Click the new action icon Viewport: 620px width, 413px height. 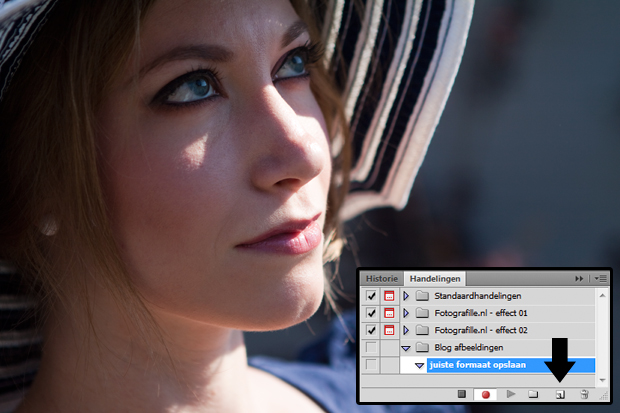coord(560,395)
